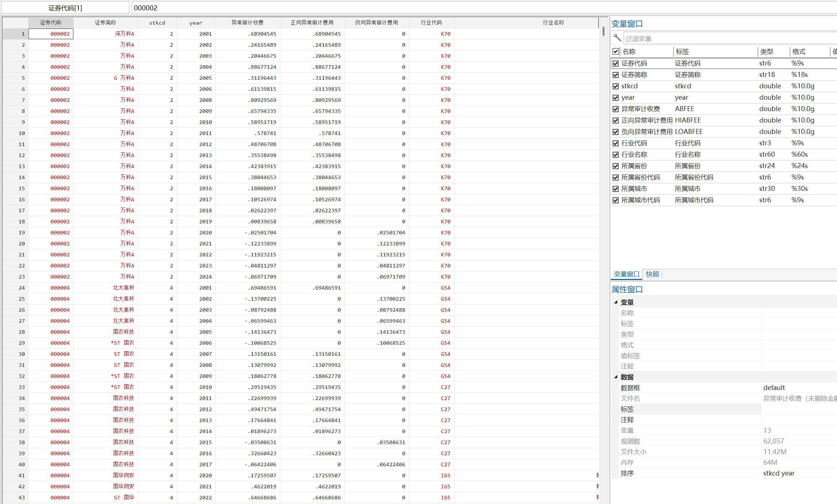Collapse the 变量 section in properties
The image size is (837, 504).
pos(615,302)
